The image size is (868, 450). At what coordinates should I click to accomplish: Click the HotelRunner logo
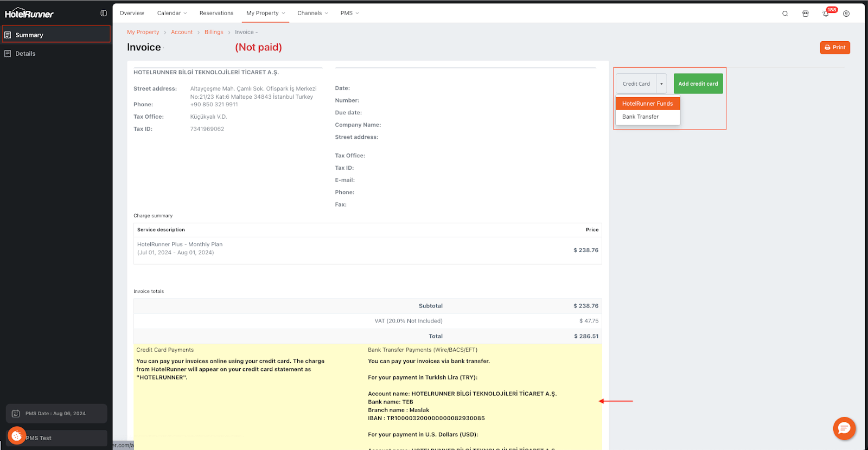coord(29,13)
